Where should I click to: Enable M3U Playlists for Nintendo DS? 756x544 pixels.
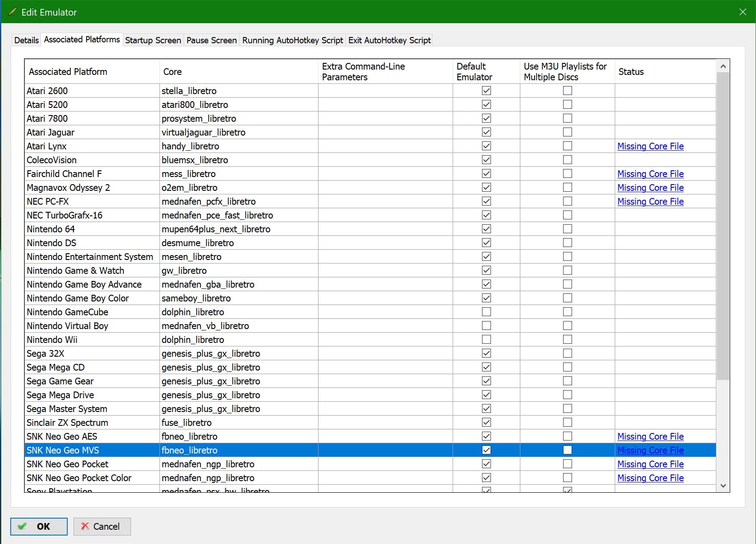point(568,243)
